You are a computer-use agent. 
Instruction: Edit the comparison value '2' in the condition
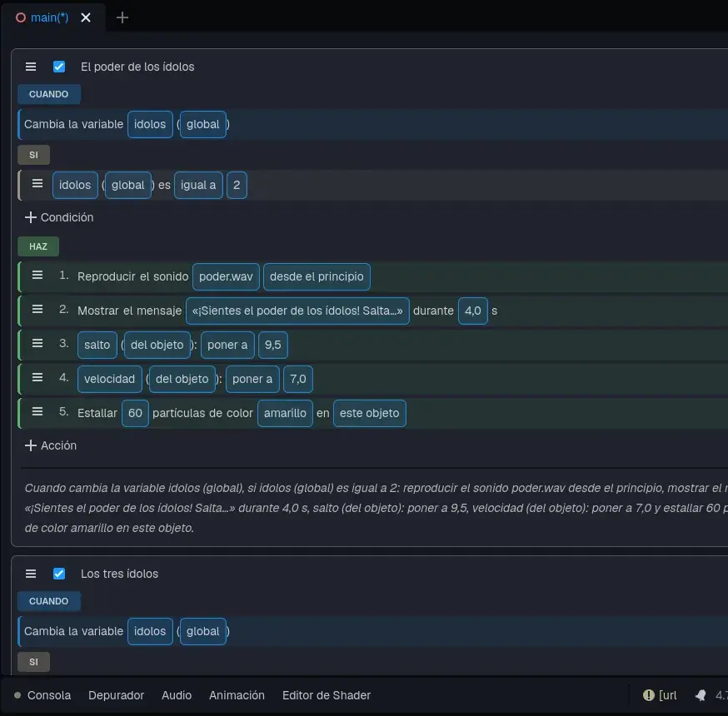click(237, 185)
